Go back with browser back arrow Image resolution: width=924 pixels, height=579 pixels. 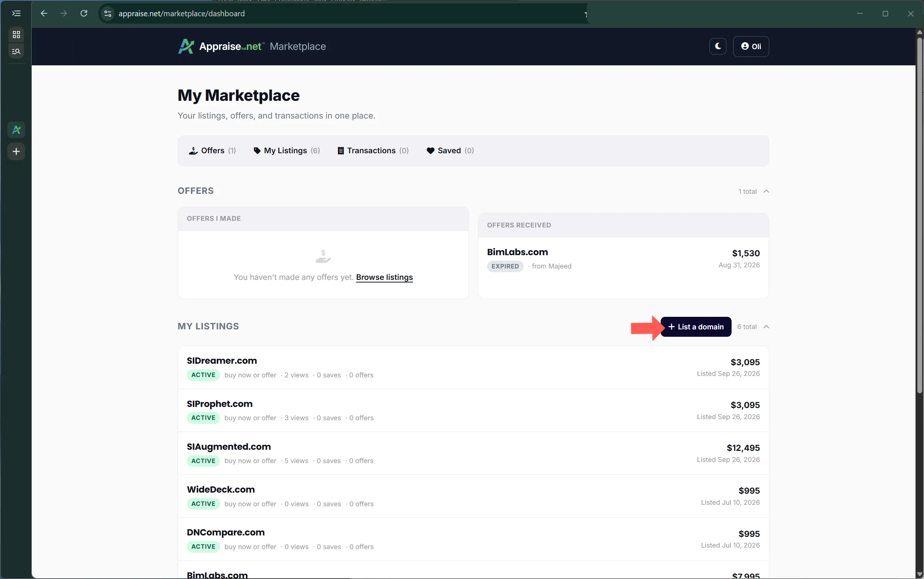[44, 13]
